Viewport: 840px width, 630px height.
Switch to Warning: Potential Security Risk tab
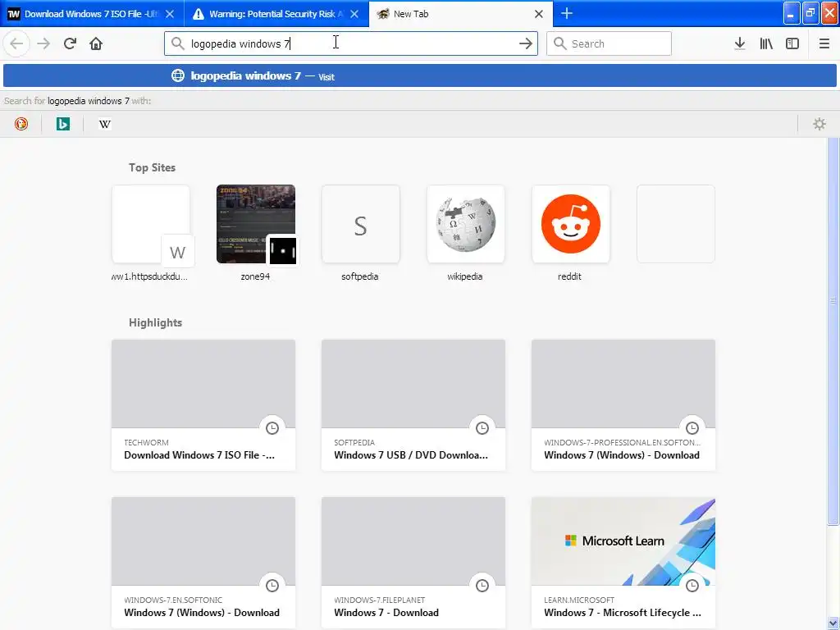[276, 14]
